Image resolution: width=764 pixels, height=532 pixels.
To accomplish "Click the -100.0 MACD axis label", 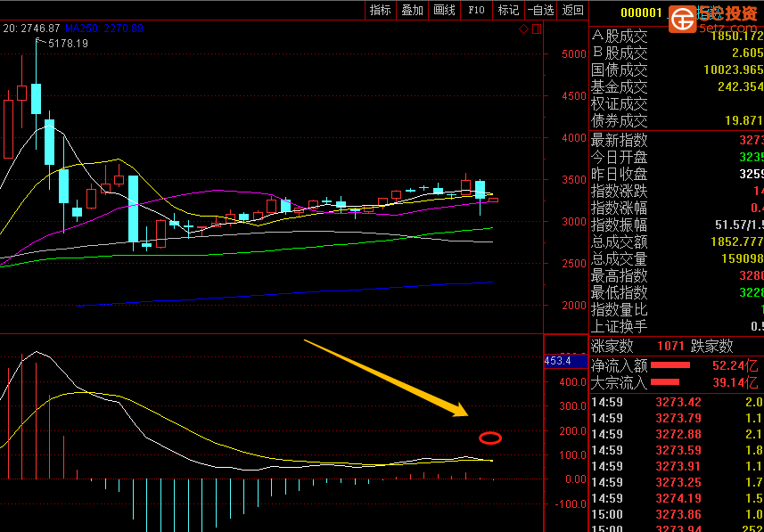I will [x=571, y=503].
